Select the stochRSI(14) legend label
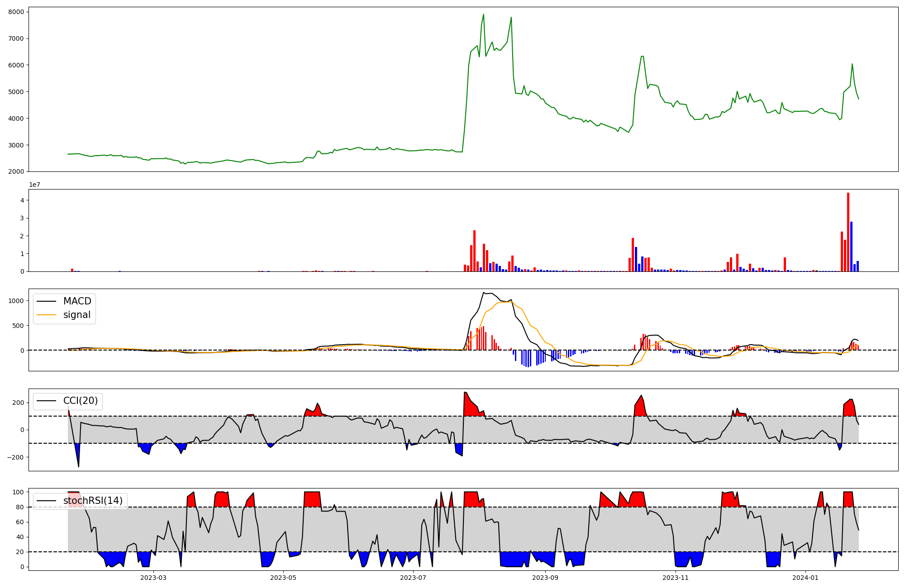905x588 pixels. click(x=93, y=501)
